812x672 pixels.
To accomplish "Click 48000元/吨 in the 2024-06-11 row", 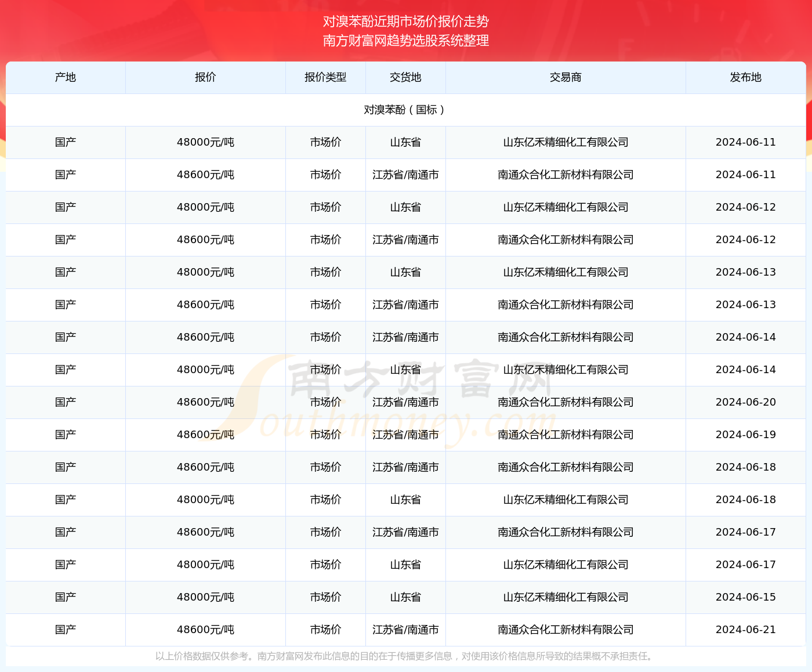I will [205, 142].
